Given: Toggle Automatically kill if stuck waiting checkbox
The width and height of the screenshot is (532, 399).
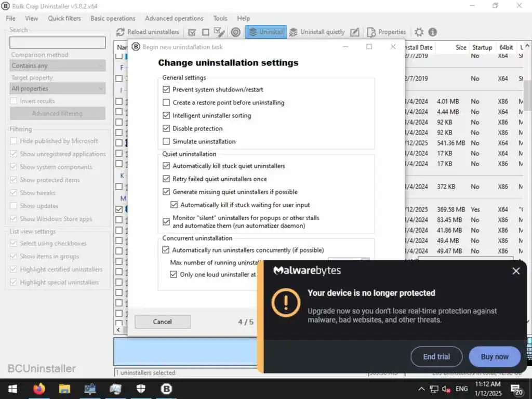Looking at the screenshot, I should coord(174,205).
